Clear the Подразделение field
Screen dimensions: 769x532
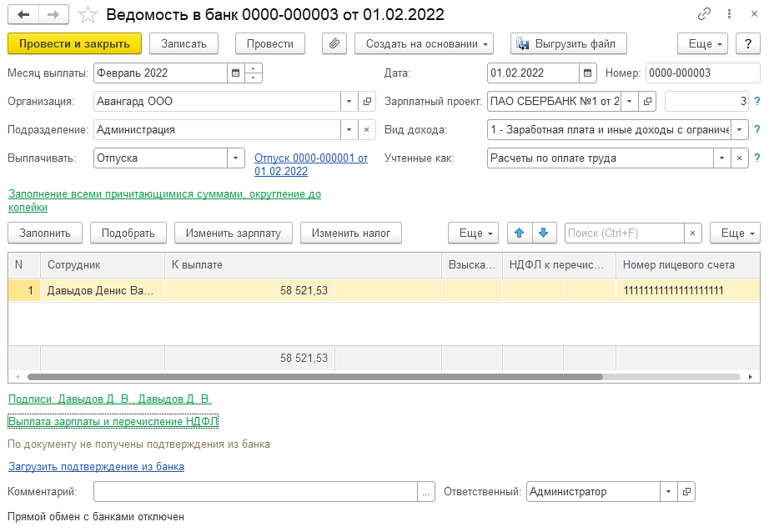[x=366, y=130]
